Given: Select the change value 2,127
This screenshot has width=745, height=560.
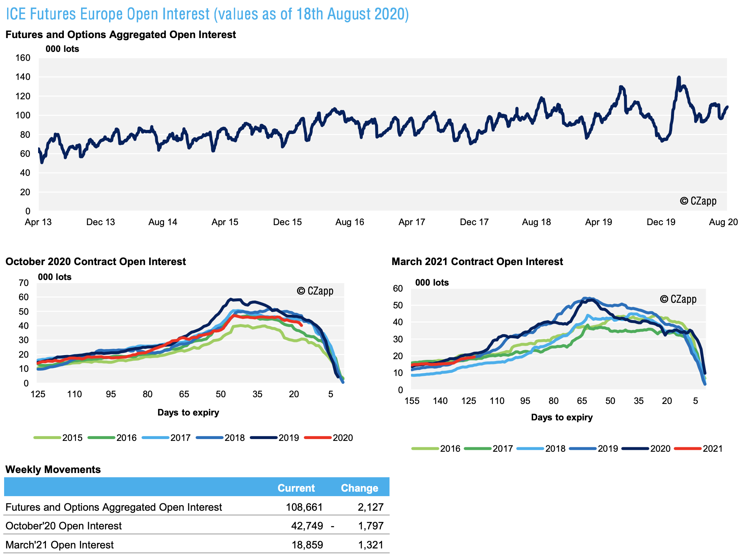Looking at the screenshot, I should (x=371, y=507).
